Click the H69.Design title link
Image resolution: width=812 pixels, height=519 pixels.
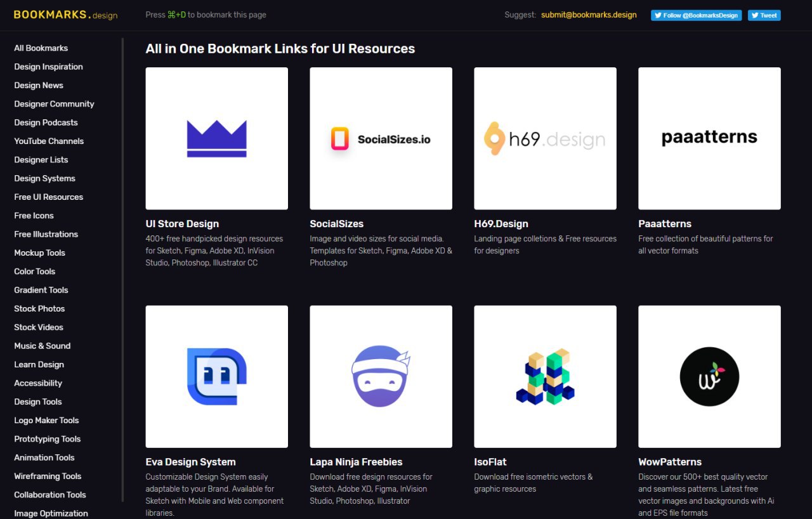coord(501,223)
